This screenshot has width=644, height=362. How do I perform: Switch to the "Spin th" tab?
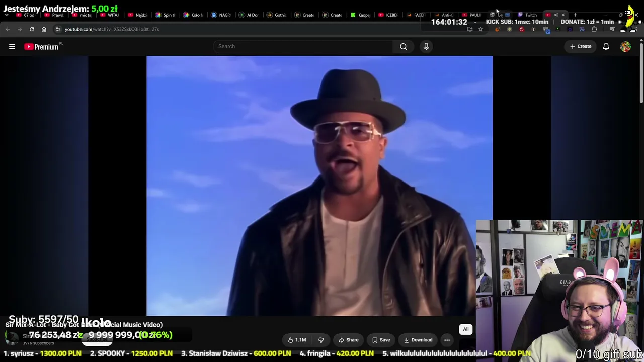[165, 15]
